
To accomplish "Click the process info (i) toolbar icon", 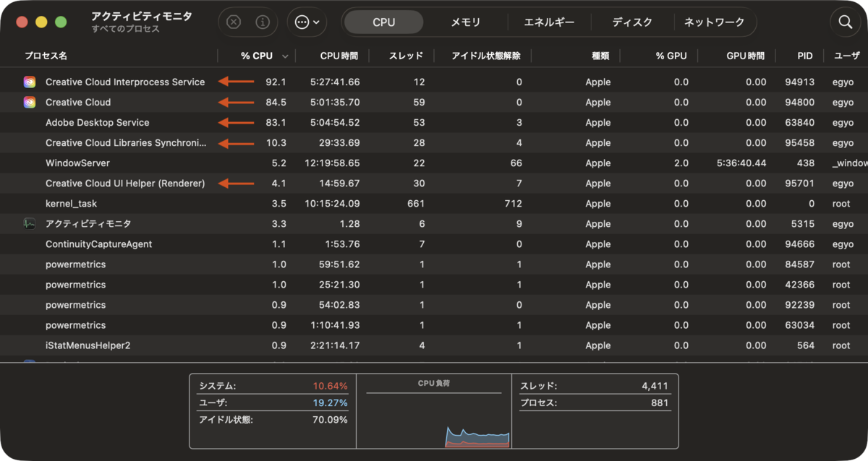I will pyautogui.click(x=263, y=22).
